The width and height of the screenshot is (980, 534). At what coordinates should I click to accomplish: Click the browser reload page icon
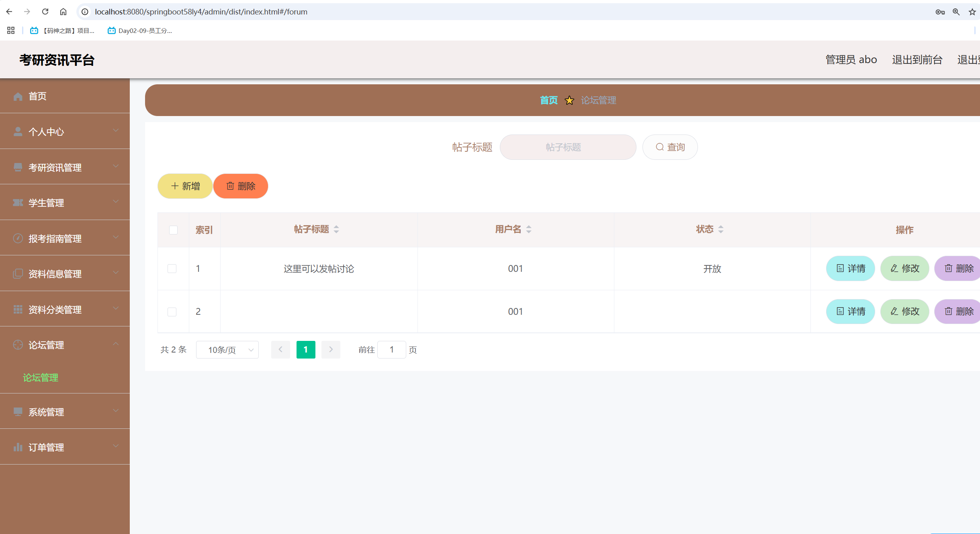pyautogui.click(x=45, y=12)
